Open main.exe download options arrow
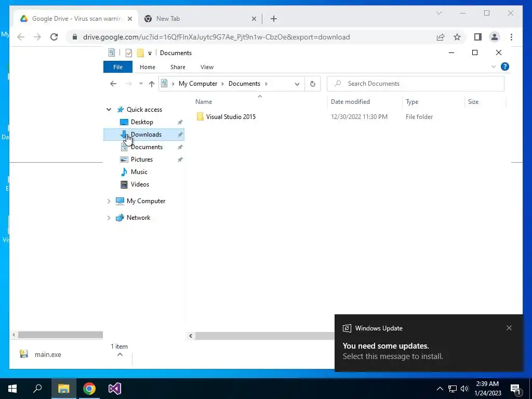Viewport: 532px width, 399px height. (x=120, y=354)
